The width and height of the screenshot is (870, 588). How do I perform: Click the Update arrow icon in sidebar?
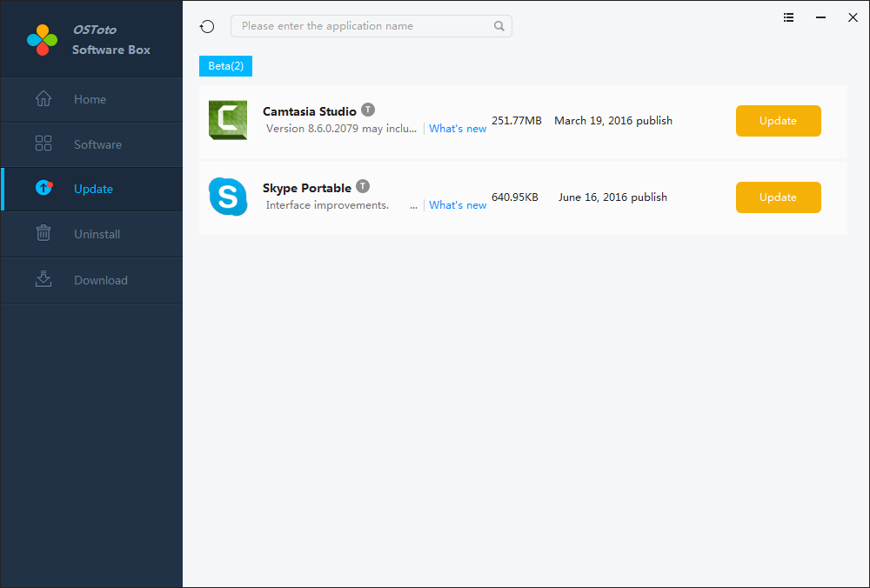pyautogui.click(x=43, y=188)
